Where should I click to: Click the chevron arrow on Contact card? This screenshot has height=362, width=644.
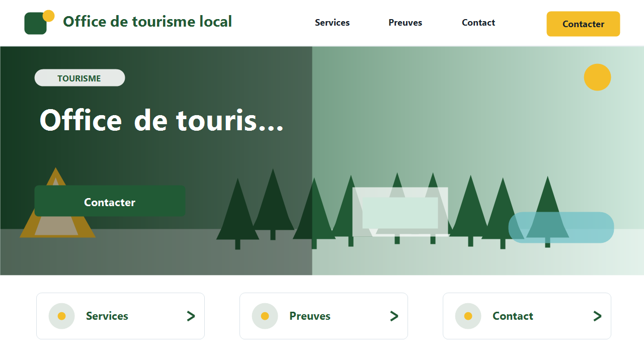click(597, 316)
